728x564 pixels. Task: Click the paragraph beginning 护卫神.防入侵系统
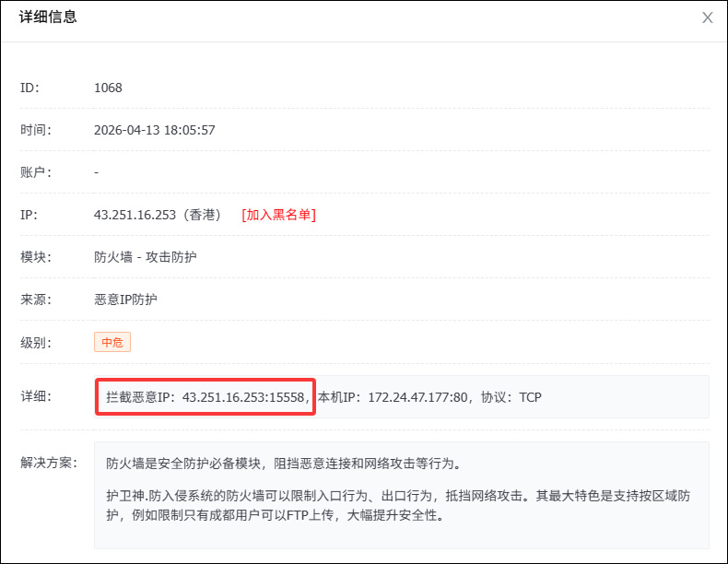coord(398,506)
